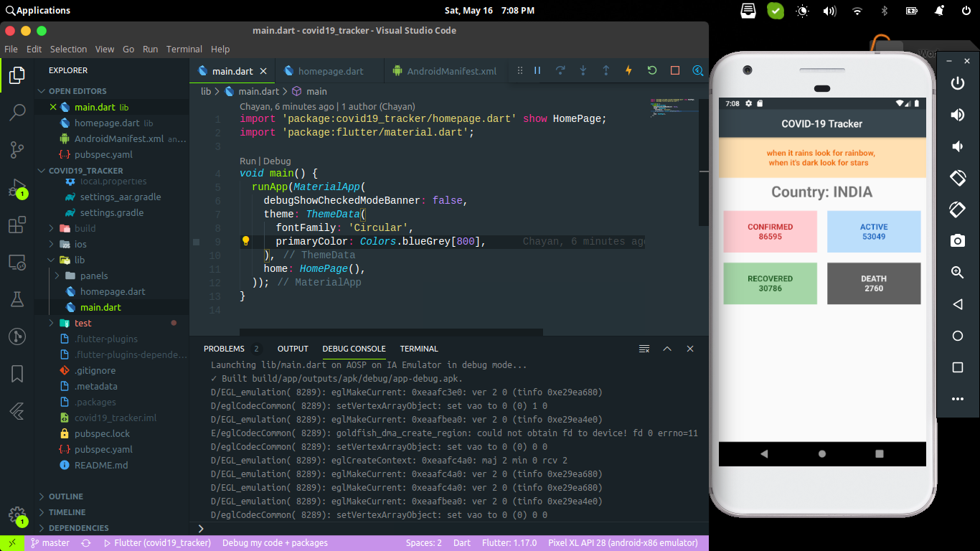Viewport: 980px width, 551px height.
Task: Click Step Over in debug toolbar
Action: point(560,70)
